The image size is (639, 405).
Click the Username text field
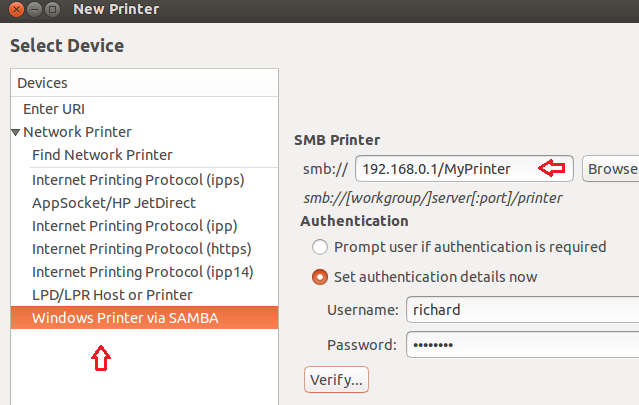tap(520, 311)
